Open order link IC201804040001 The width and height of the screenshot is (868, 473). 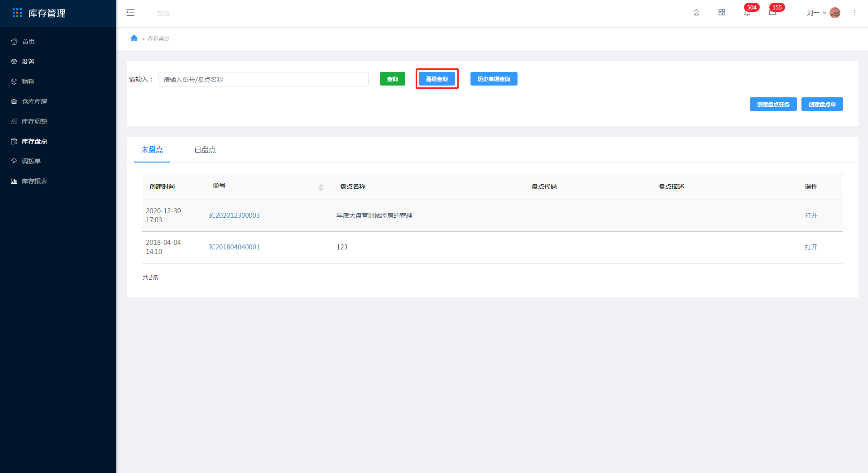(234, 247)
